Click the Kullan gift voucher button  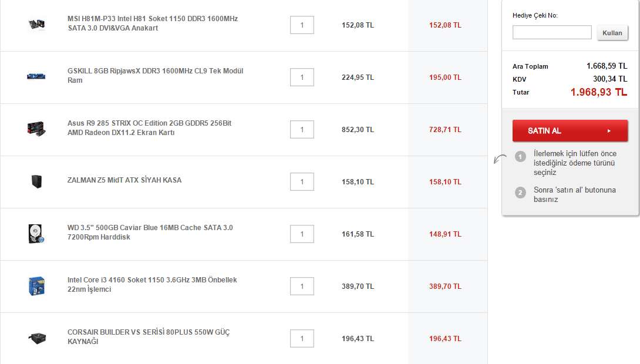coord(612,33)
